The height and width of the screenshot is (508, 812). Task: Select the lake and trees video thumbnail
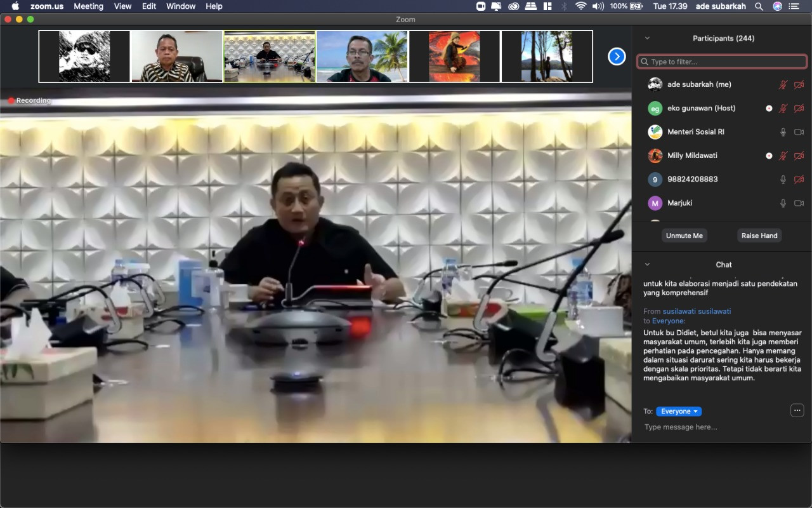pyautogui.click(x=547, y=57)
